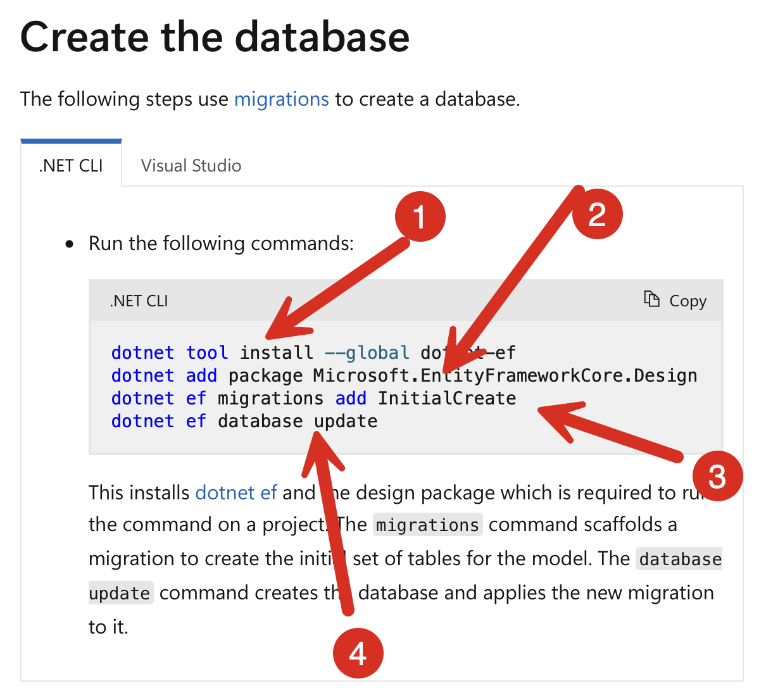766x700 pixels.
Task: Click the 'Create the database' heading
Action: click(x=215, y=37)
